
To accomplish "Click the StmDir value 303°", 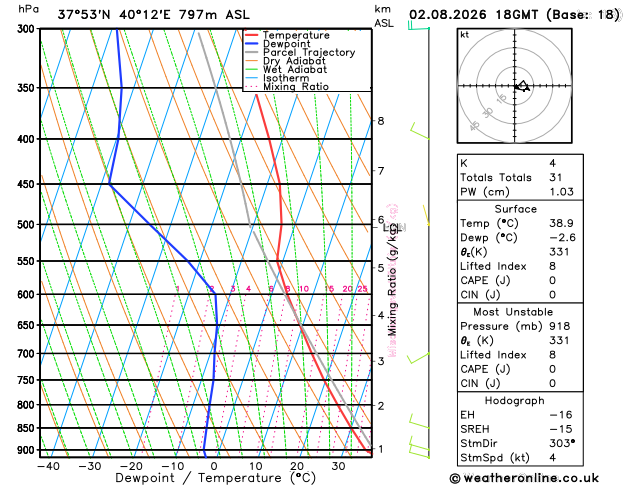I will [x=562, y=443].
